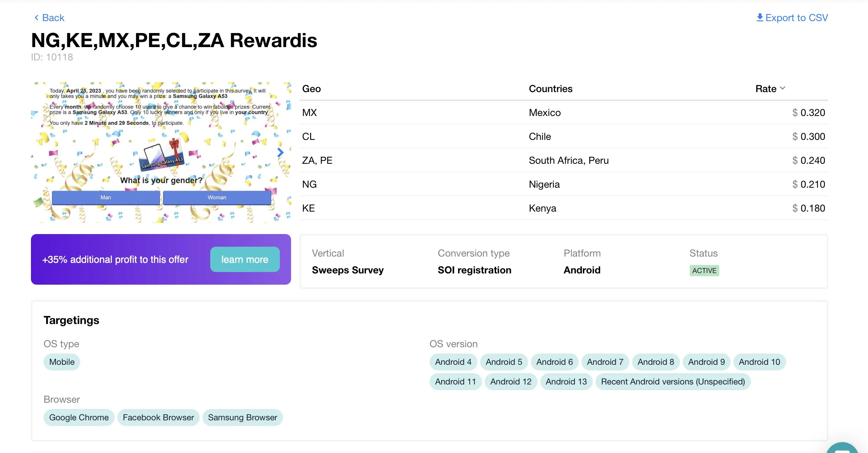Click the Recent Android versions (Unspecified) tag
Screen dimensions: 868x453
[x=673, y=381]
